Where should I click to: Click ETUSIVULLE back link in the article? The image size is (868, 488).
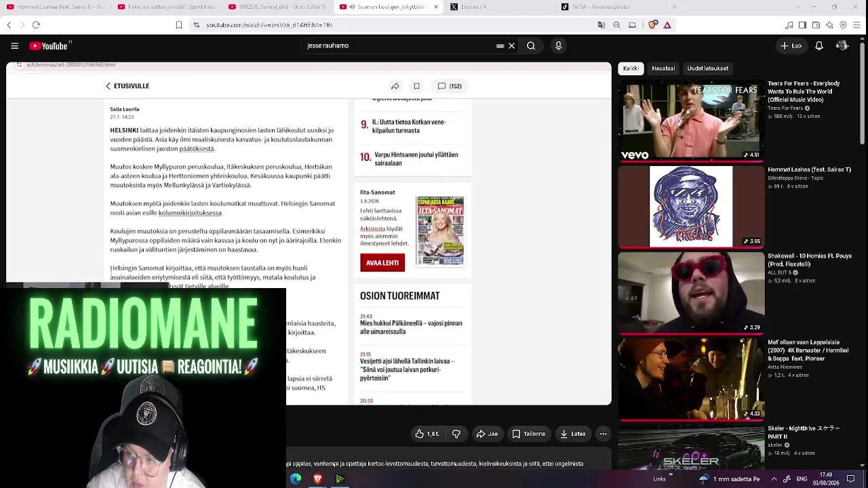[127, 86]
